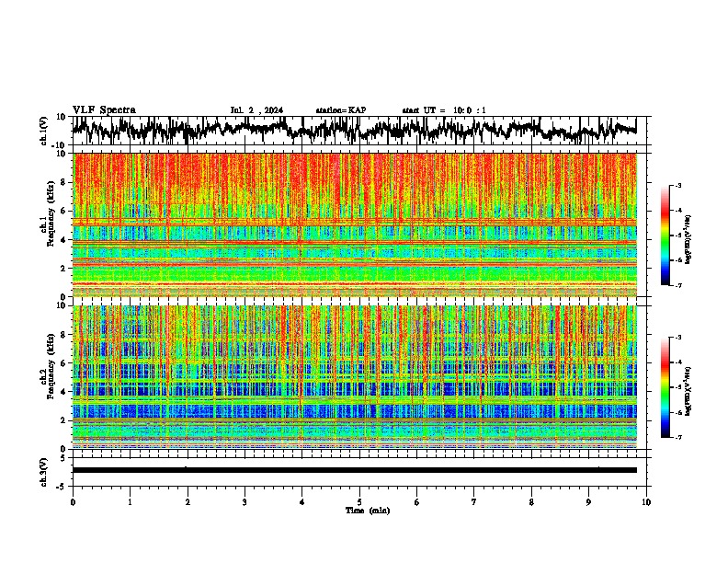Click the "VLF Spectra" plot title
This screenshot has width=728, height=563.
[x=104, y=110]
